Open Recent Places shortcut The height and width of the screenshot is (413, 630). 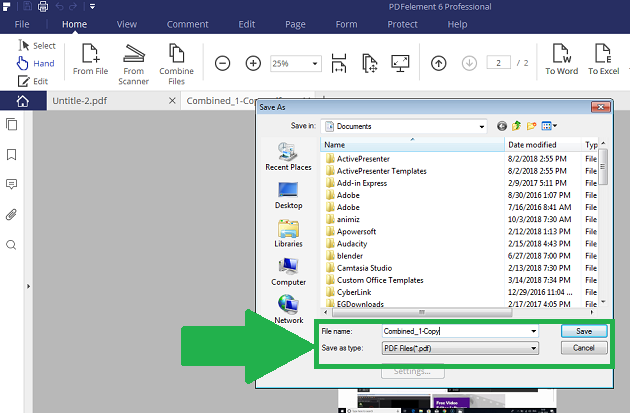pos(288,157)
